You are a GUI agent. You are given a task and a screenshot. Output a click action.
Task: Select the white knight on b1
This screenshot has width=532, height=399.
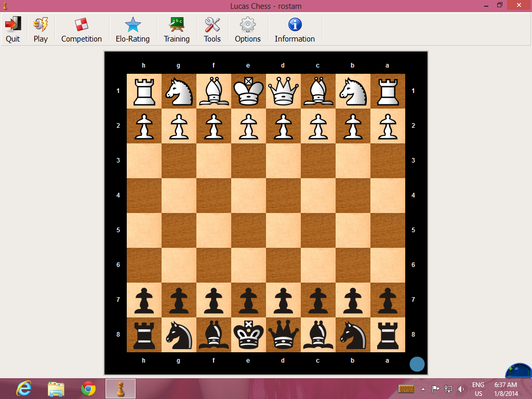[x=353, y=91]
